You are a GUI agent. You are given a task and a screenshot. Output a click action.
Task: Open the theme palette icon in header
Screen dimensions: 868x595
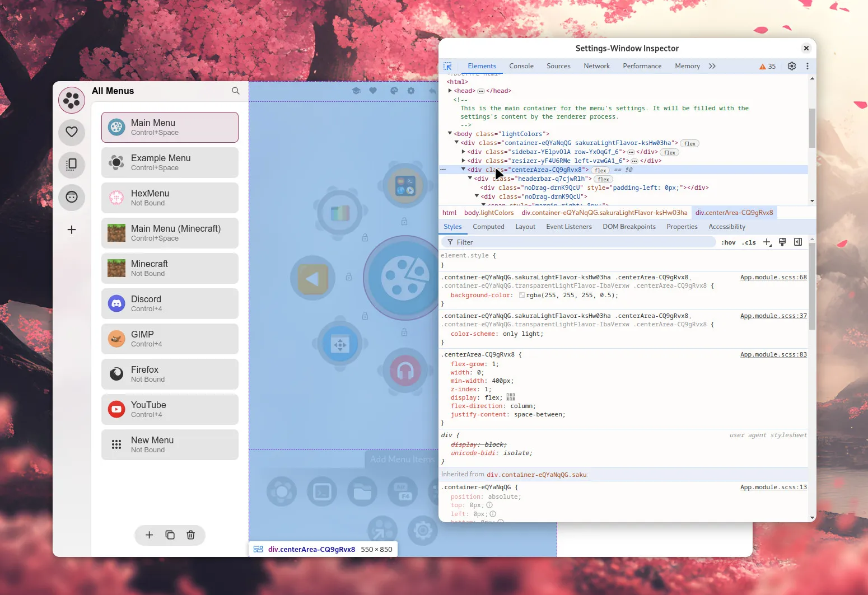(394, 91)
